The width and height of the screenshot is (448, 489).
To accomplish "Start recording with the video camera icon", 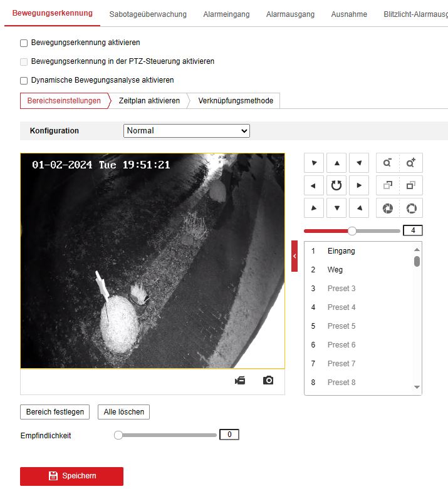I will (240, 381).
